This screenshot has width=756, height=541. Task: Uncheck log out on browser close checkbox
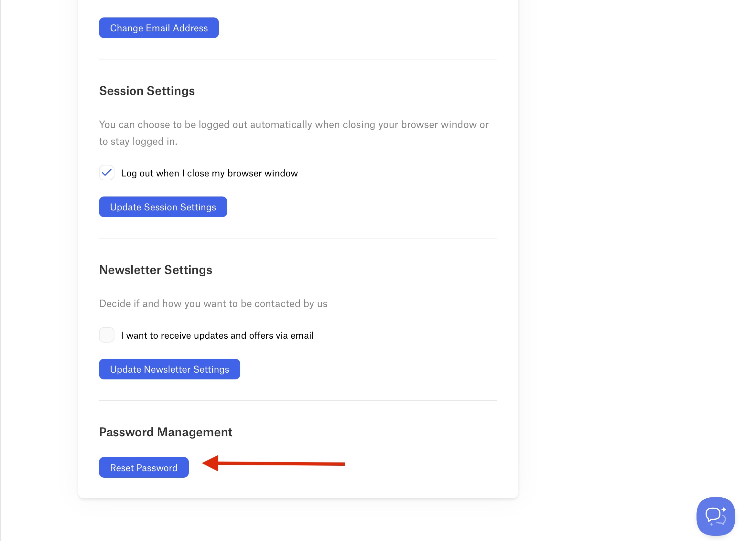coord(107,173)
